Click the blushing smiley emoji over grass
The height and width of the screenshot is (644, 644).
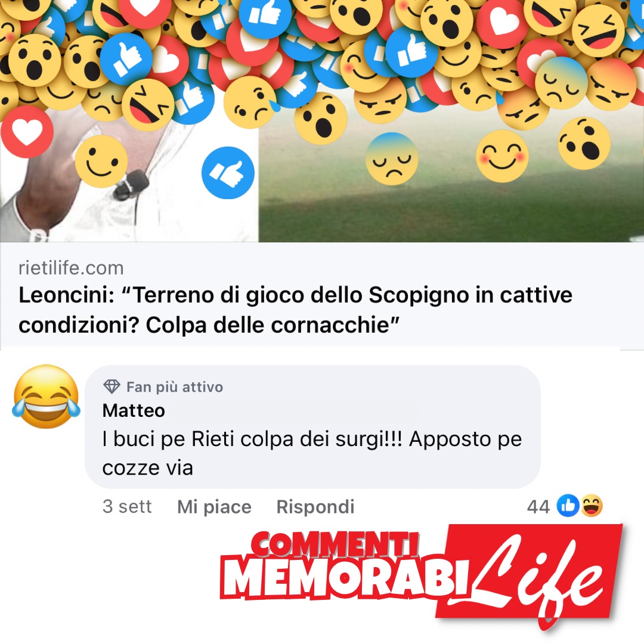click(502, 156)
